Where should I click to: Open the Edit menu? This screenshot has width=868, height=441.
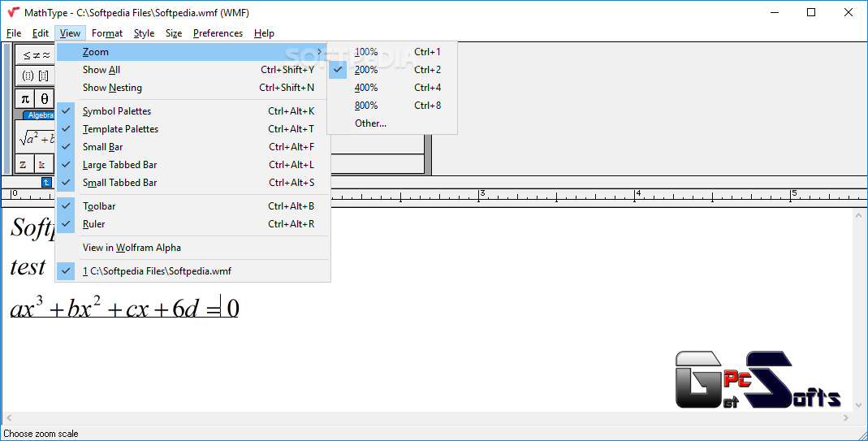point(41,33)
